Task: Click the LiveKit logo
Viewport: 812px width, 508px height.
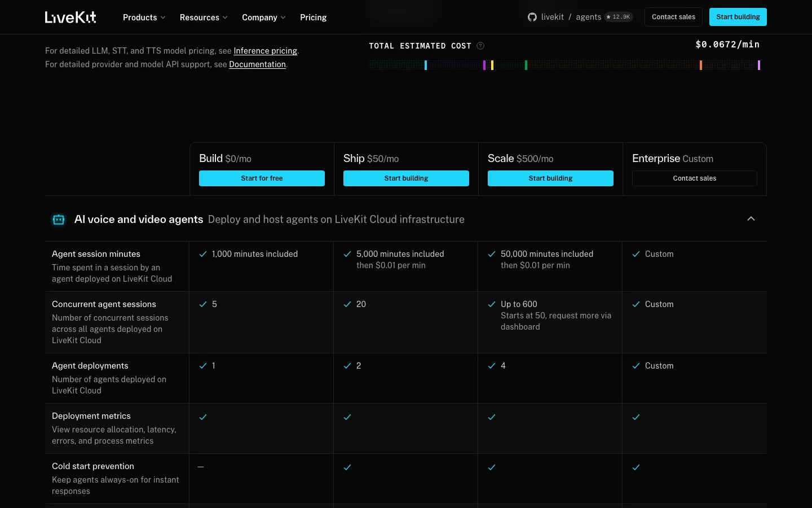Action: tap(70, 17)
